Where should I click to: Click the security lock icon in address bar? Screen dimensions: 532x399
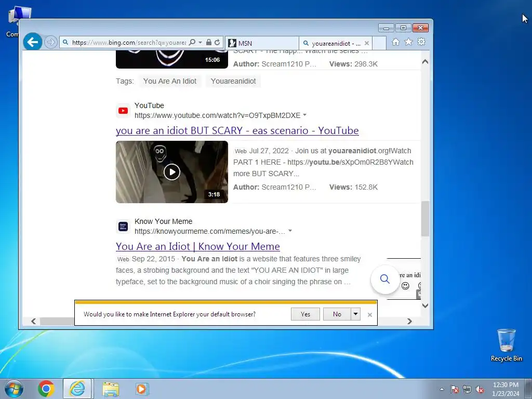tap(209, 43)
